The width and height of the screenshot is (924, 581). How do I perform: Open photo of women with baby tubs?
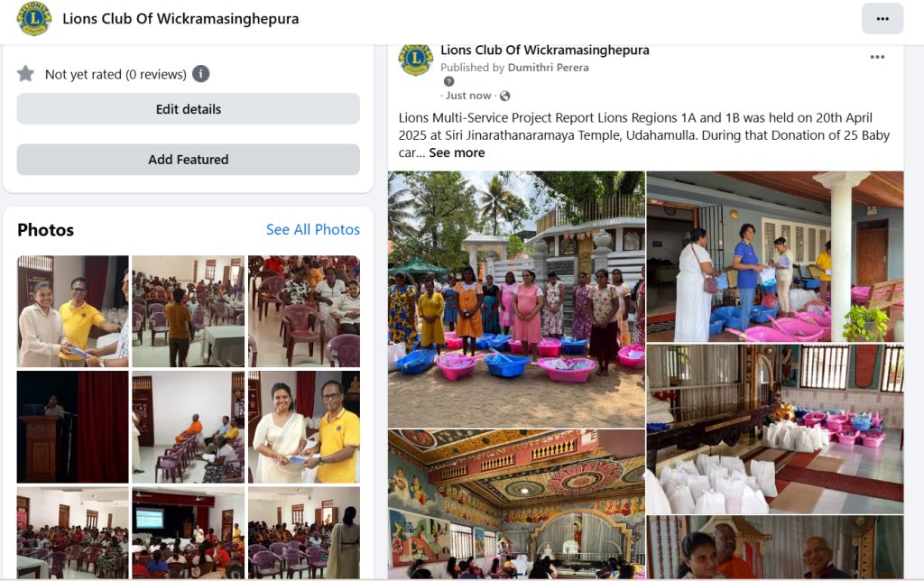click(x=516, y=300)
